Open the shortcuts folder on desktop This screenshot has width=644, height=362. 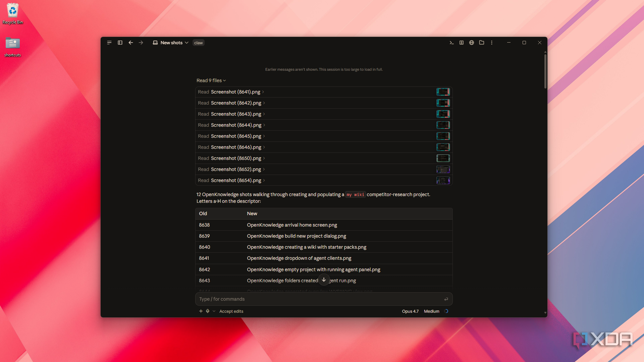point(13,47)
